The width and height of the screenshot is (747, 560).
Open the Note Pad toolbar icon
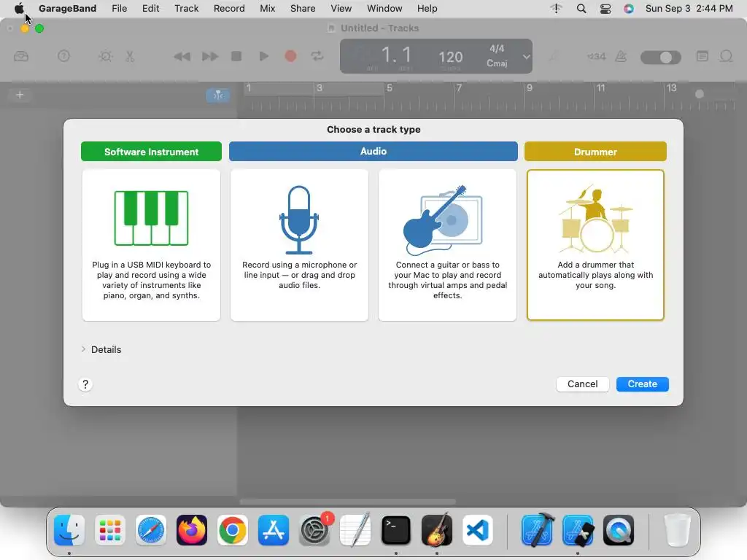click(703, 56)
